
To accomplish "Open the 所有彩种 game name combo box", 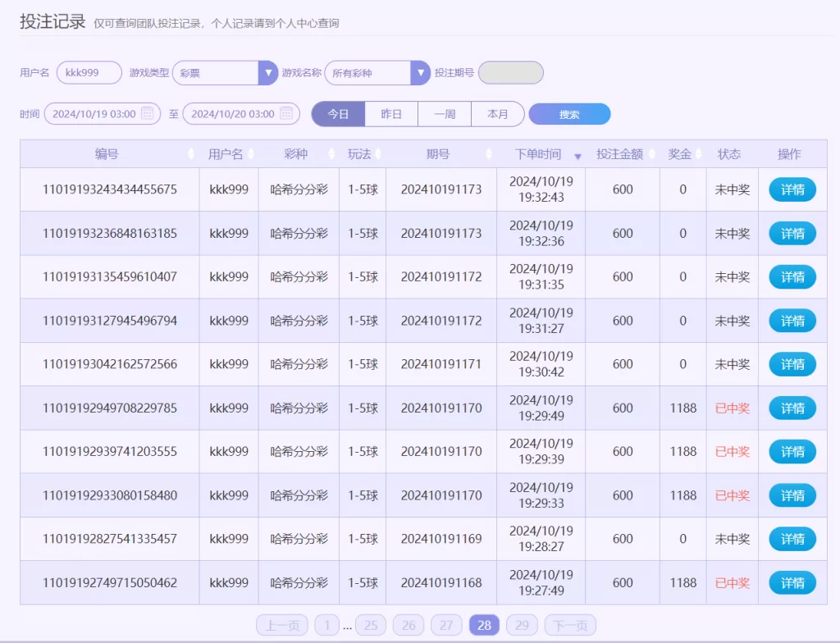I will click(x=377, y=73).
